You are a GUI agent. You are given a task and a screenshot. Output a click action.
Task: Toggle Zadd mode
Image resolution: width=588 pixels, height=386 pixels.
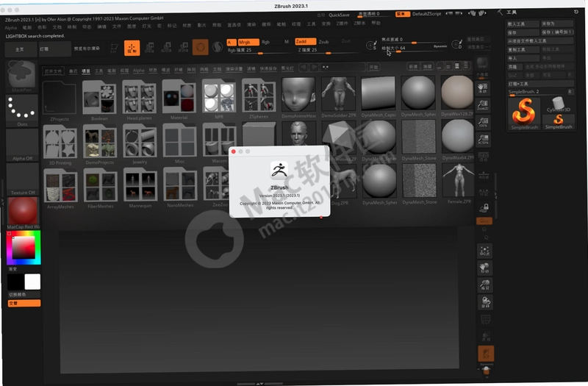[x=305, y=41]
